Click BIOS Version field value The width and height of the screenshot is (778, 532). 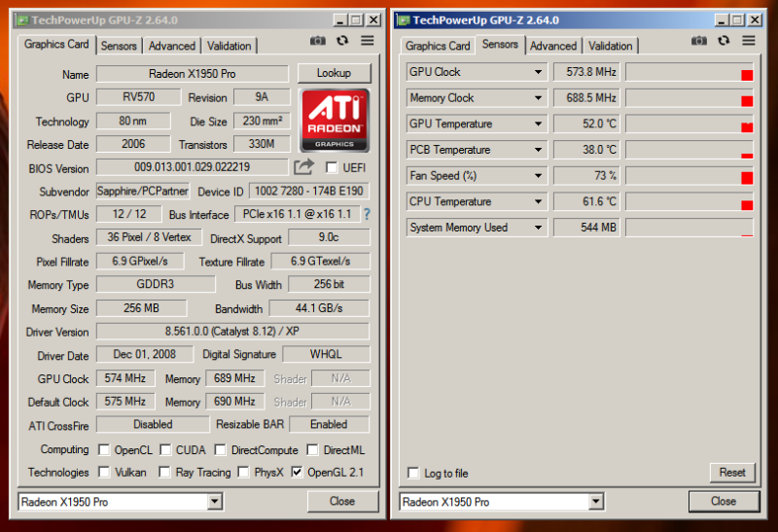192,167
